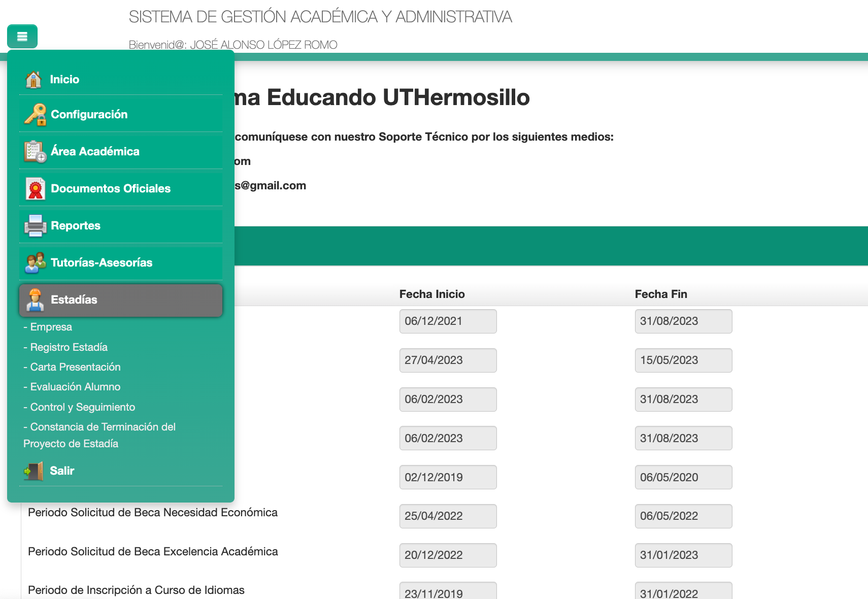
Task: Click the key icon for Configuración
Action: tap(35, 115)
